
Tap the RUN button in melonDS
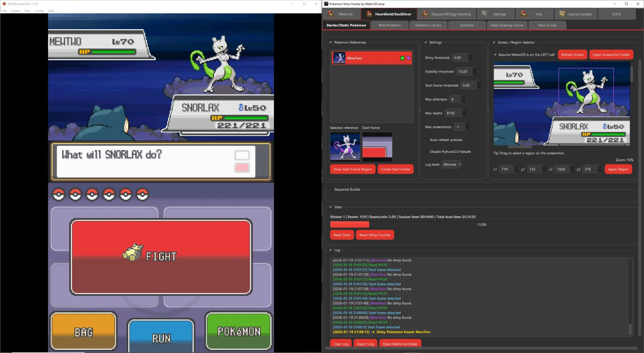click(x=161, y=336)
